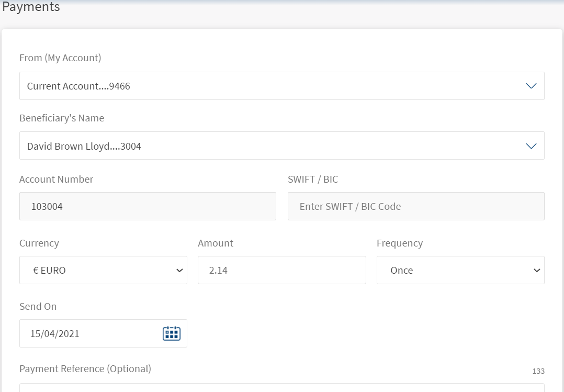Select the Send On date 15/04/2021 field
This screenshot has height=392, width=564.
(89, 333)
